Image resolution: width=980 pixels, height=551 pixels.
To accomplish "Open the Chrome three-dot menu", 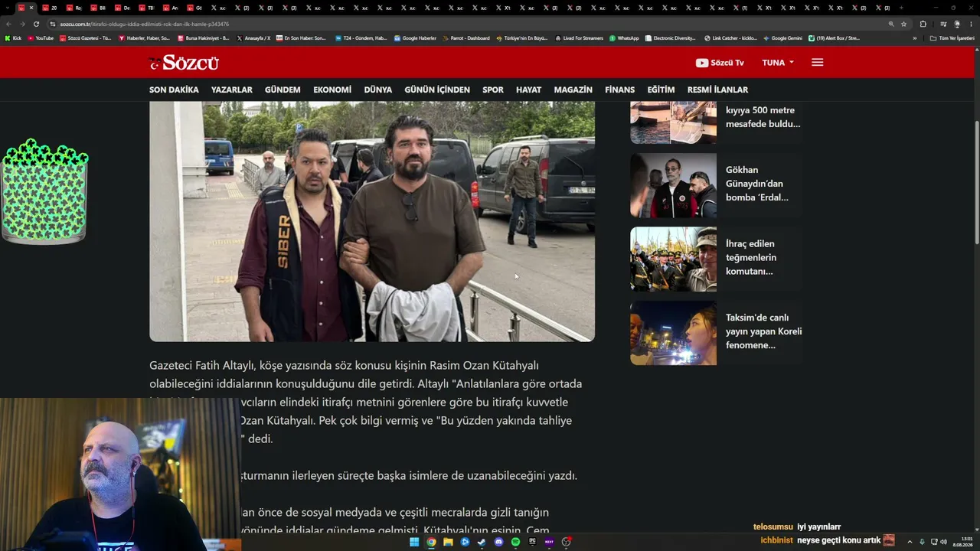I will [x=971, y=24].
